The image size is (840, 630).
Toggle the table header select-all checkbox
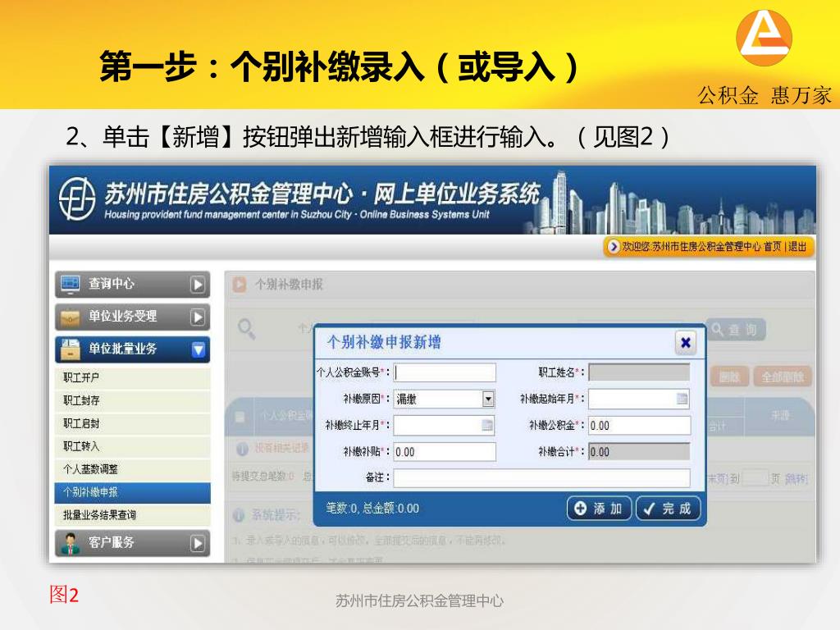pyautogui.click(x=240, y=417)
